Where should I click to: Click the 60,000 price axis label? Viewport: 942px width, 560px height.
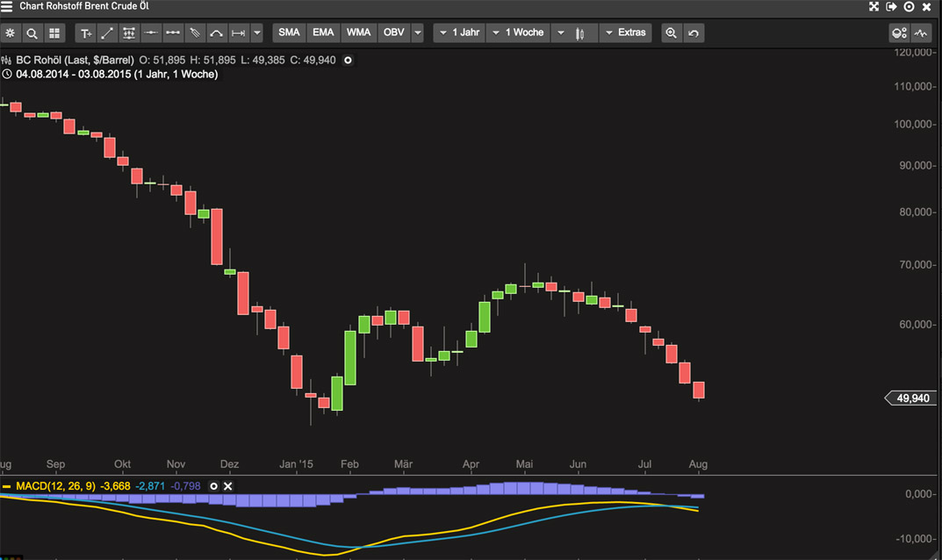[917, 325]
